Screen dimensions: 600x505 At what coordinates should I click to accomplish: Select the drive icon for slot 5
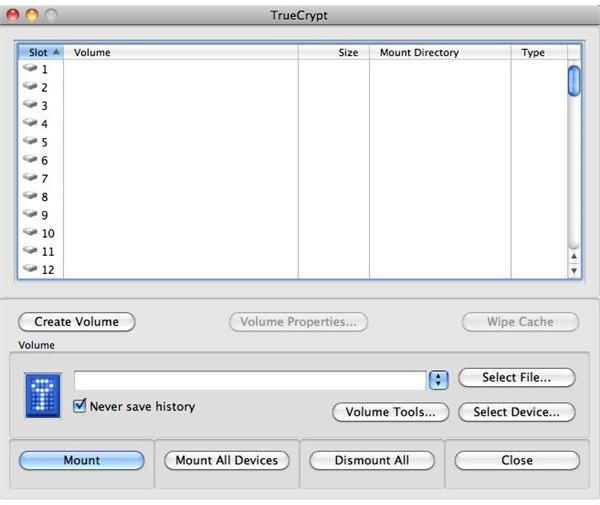(30, 140)
